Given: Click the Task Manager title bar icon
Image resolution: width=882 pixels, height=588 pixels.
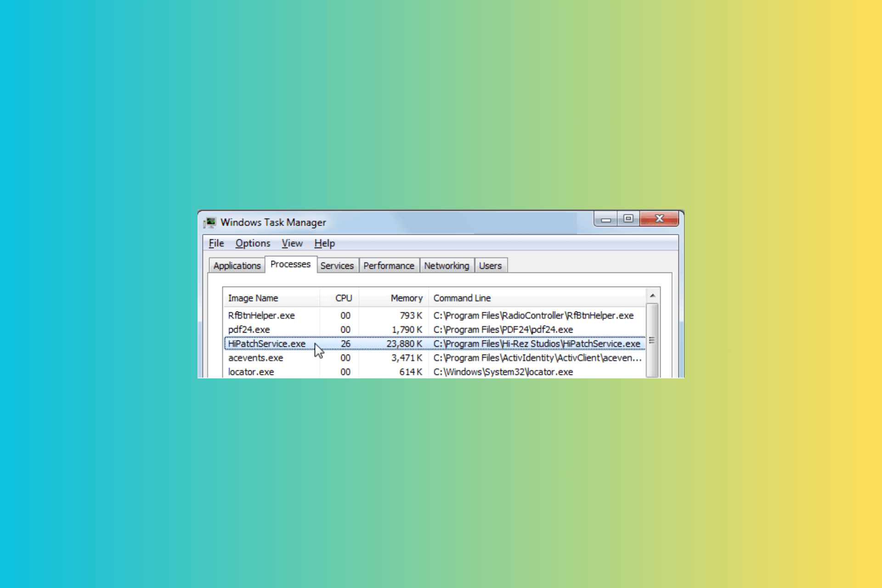Looking at the screenshot, I should [x=210, y=223].
